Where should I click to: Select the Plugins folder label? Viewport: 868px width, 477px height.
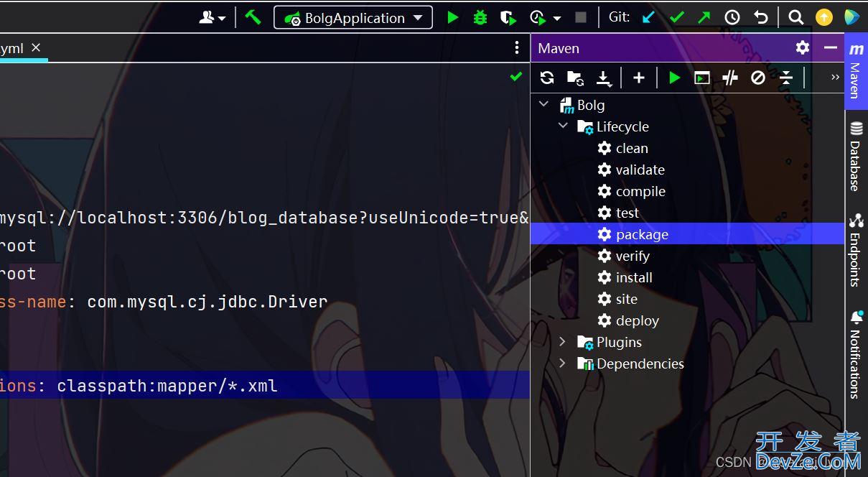pyautogui.click(x=619, y=342)
